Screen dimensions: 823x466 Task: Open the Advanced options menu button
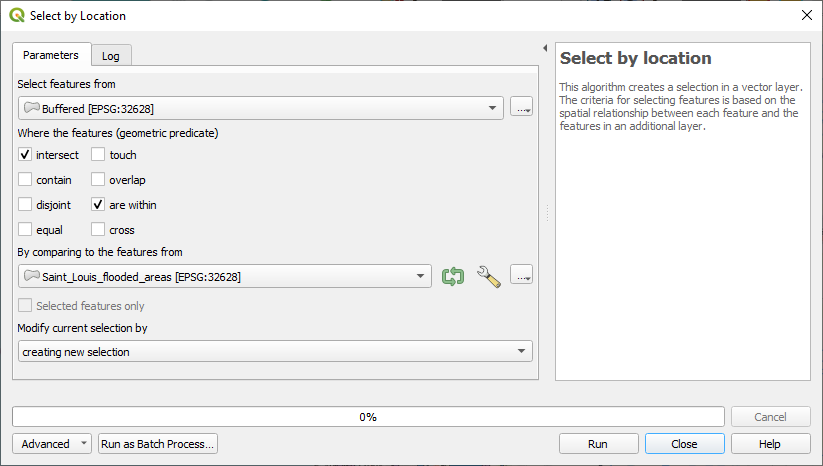pos(51,444)
